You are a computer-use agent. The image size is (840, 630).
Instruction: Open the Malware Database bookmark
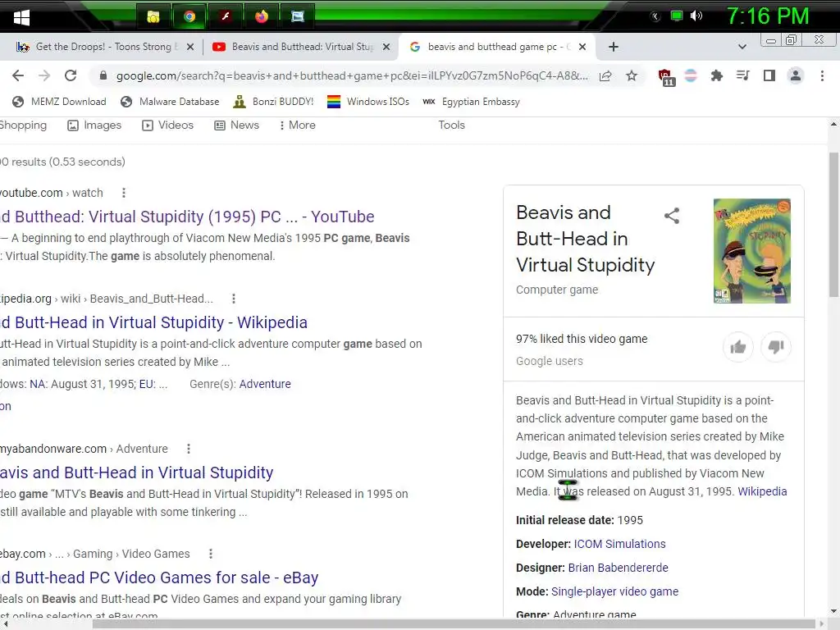170,101
